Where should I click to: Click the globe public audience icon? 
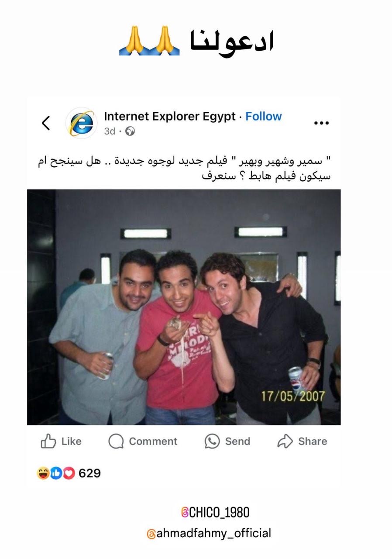coord(130,131)
